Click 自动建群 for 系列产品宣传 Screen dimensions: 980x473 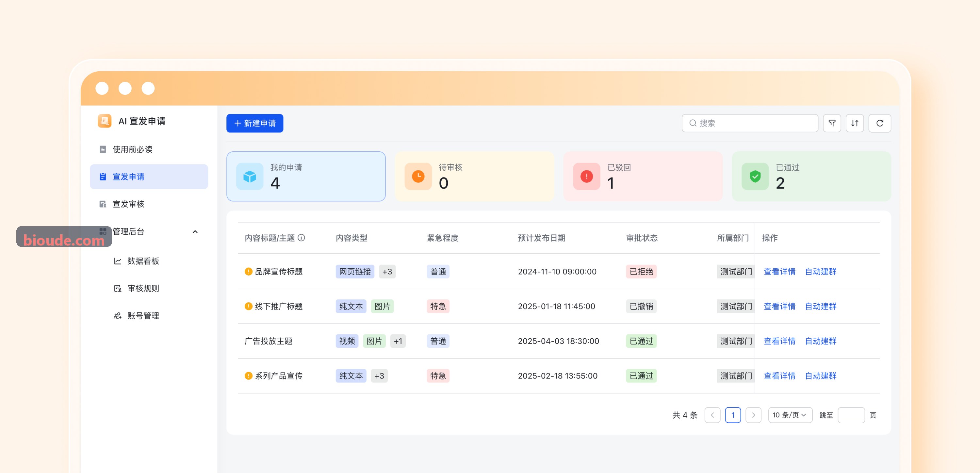[x=820, y=376]
